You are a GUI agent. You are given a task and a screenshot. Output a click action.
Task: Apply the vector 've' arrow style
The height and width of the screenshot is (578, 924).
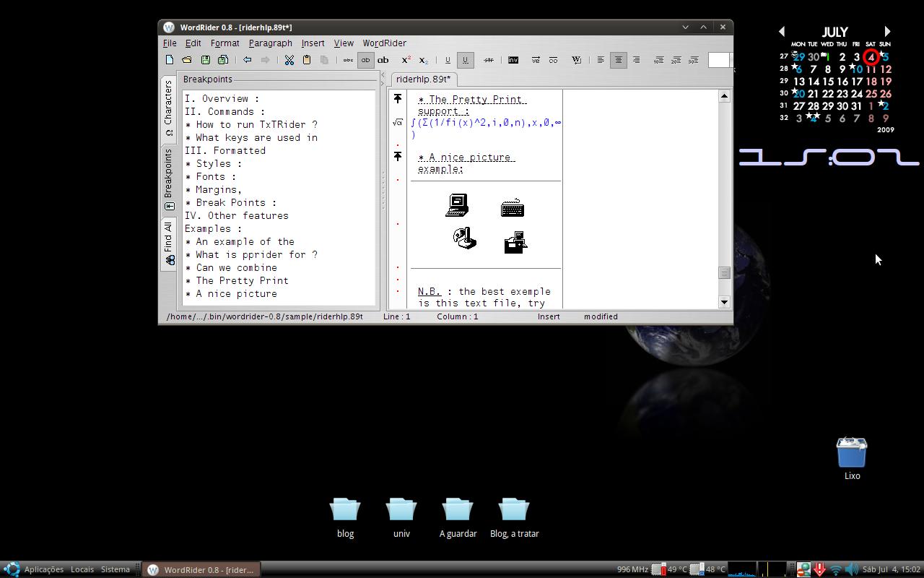click(536, 60)
